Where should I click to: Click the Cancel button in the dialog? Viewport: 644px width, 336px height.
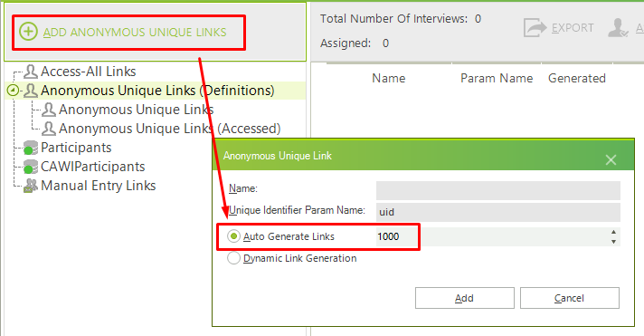point(569,298)
